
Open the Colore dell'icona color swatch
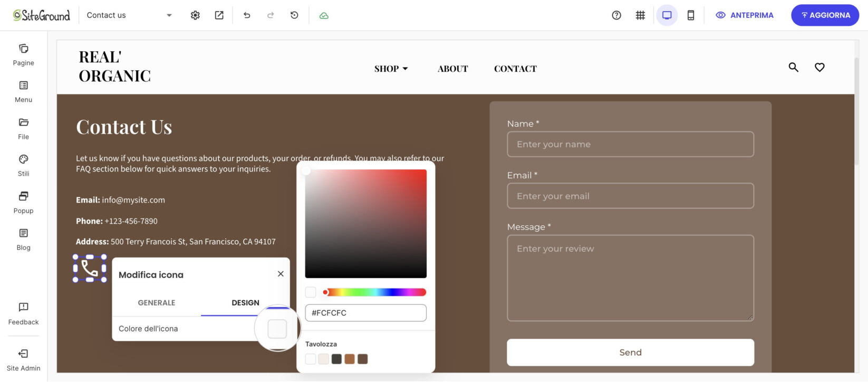pyautogui.click(x=277, y=329)
